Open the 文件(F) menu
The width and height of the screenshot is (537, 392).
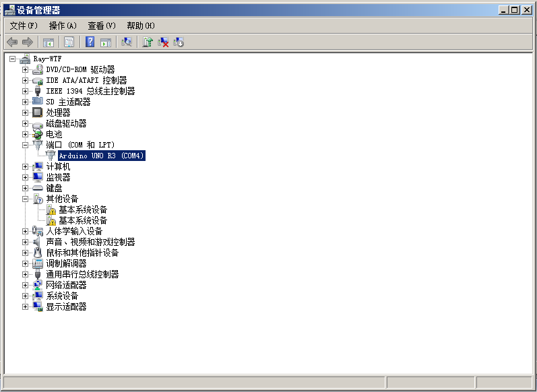click(x=24, y=26)
